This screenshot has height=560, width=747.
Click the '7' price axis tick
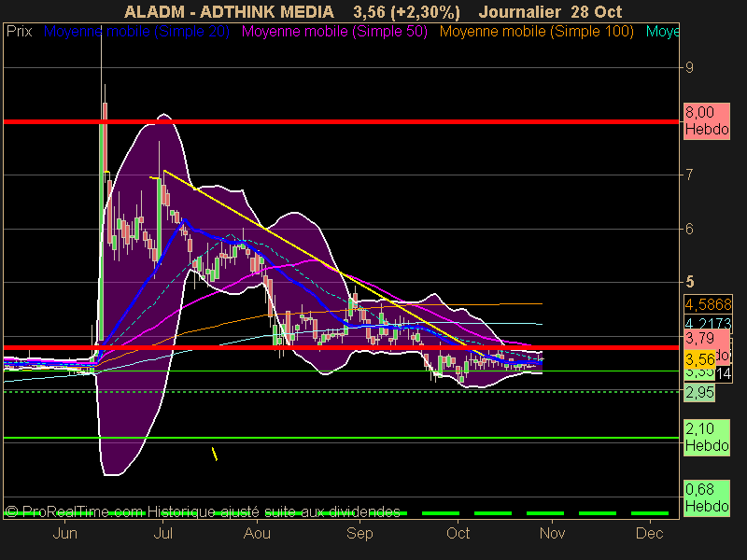pos(689,175)
